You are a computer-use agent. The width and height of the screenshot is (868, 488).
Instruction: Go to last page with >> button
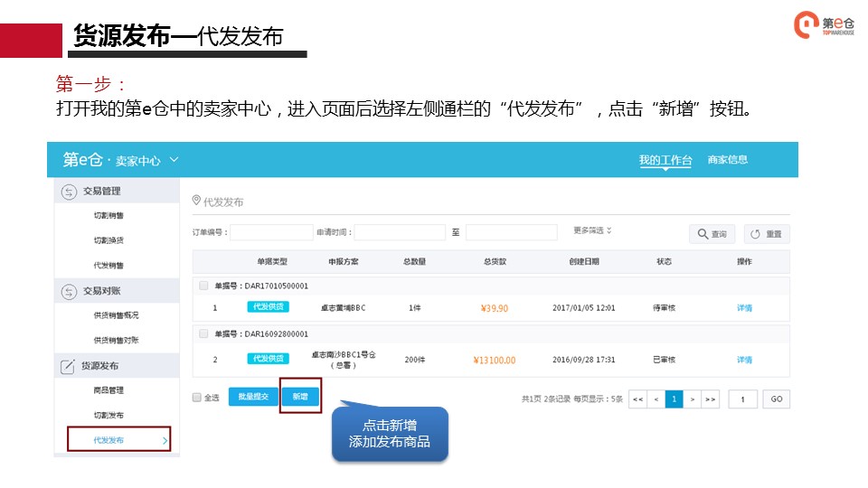pos(711,399)
